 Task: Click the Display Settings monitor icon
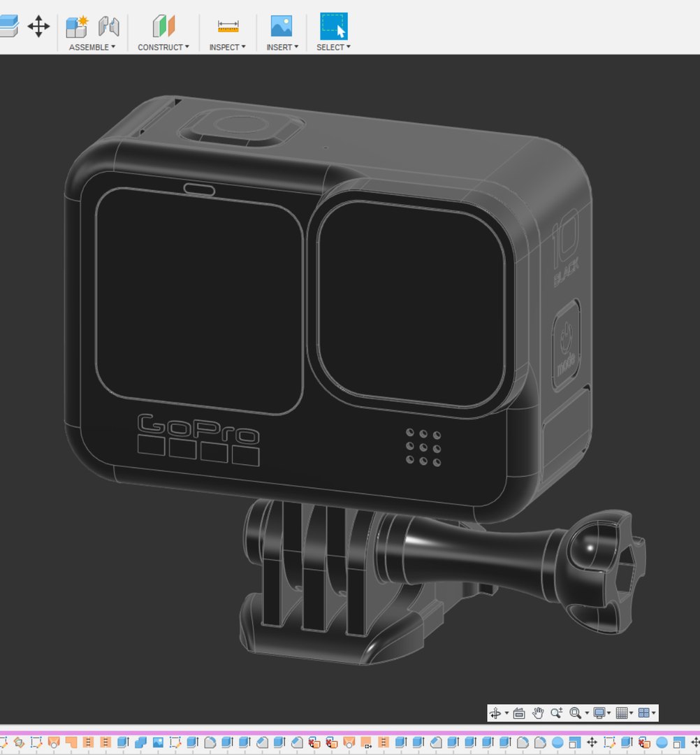pos(599,713)
